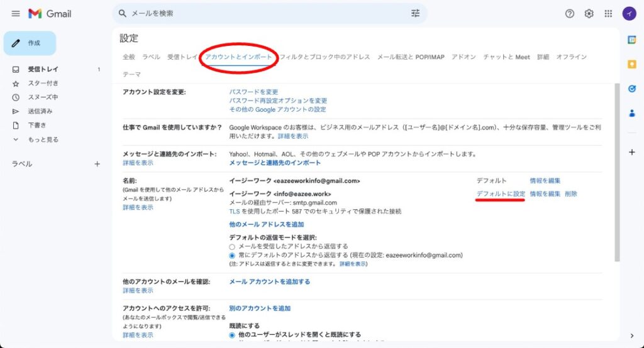
Task: Open メール転送と POP/IMAP tab
Action: [411, 57]
